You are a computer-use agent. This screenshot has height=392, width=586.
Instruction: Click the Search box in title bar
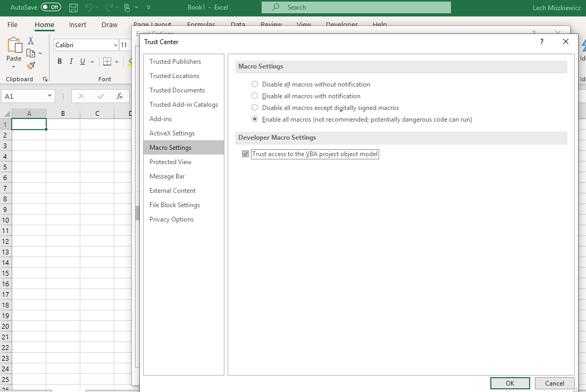click(356, 7)
